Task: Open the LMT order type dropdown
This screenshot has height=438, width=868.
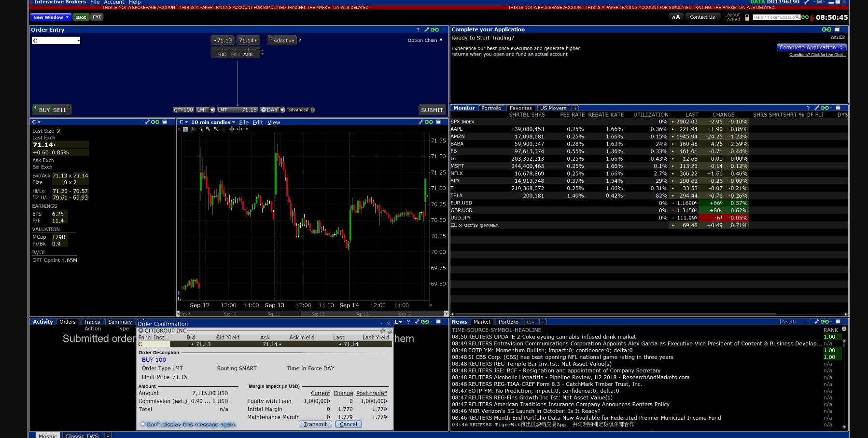Action: pos(206,110)
